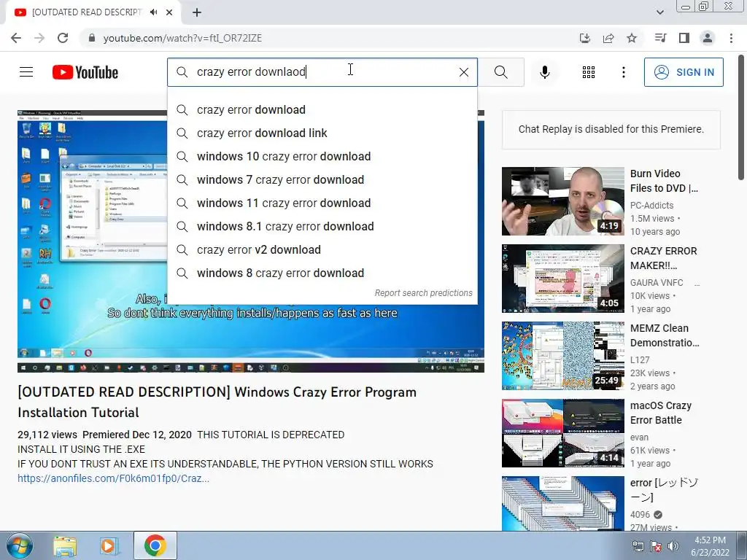
Task: Open YouTube settings three-dot menu
Action: (x=623, y=72)
